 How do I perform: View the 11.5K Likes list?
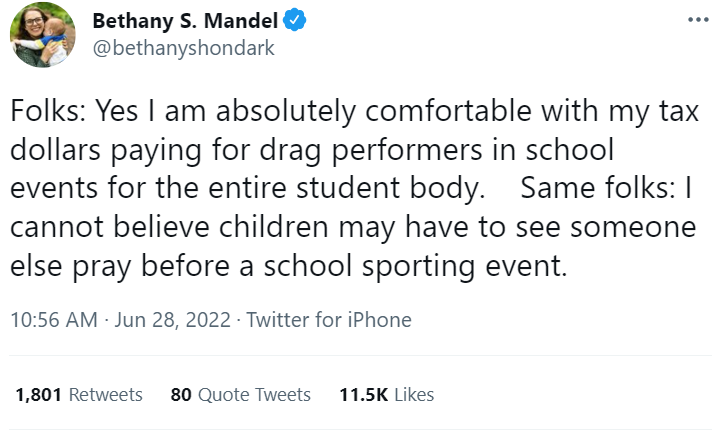pos(387,394)
